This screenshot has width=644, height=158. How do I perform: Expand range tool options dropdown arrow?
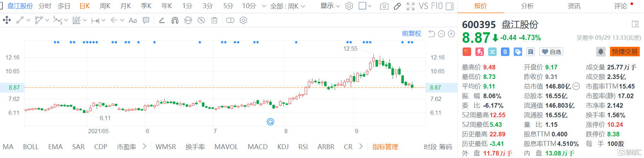[x=103, y=21]
